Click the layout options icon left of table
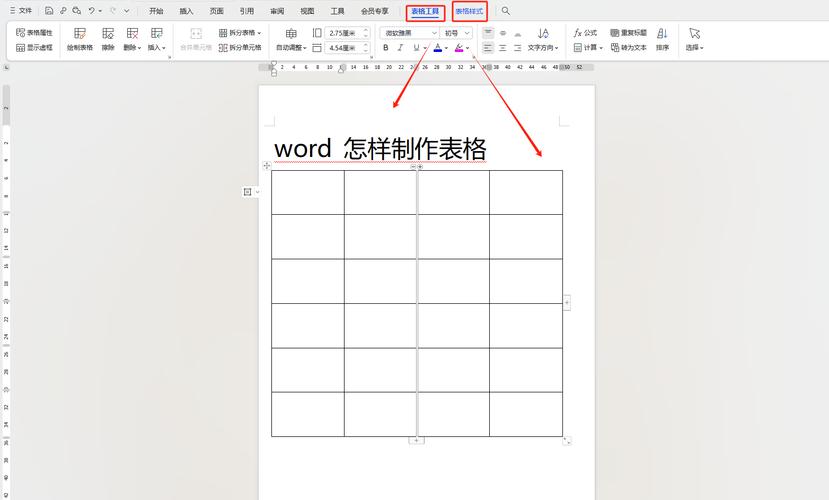The height and width of the screenshot is (500, 829). click(247, 192)
